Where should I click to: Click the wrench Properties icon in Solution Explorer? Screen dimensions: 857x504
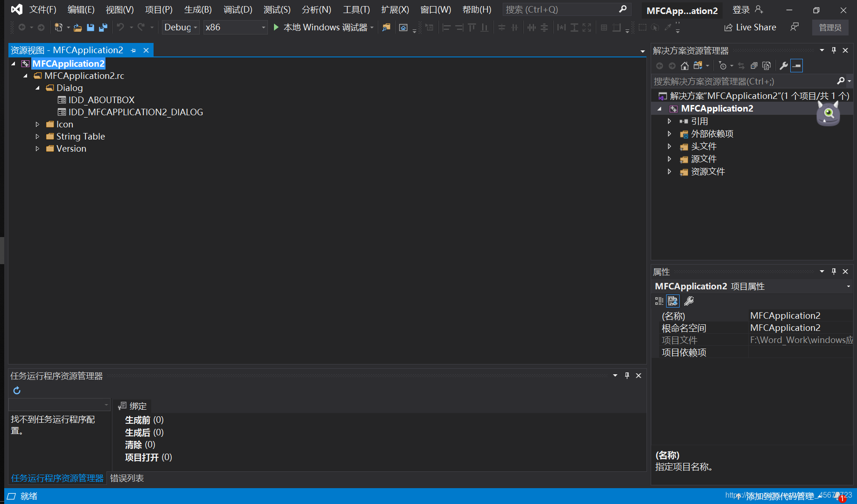[x=784, y=66]
